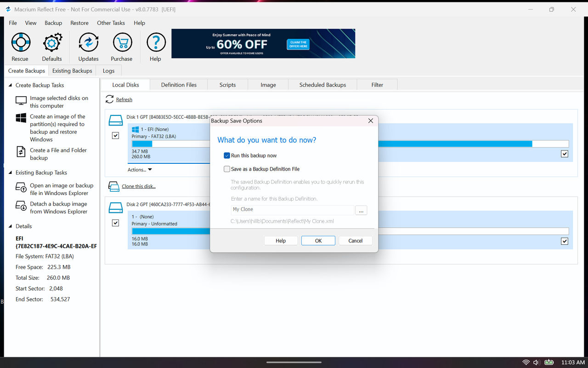The image size is (588, 368).
Task: Click the Refresh arrows icon
Action: (109, 99)
